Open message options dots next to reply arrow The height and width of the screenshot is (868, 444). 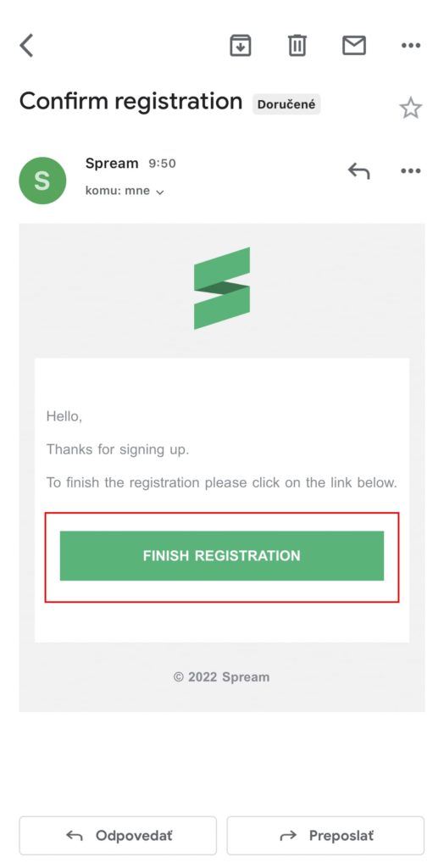tap(411, 171)
